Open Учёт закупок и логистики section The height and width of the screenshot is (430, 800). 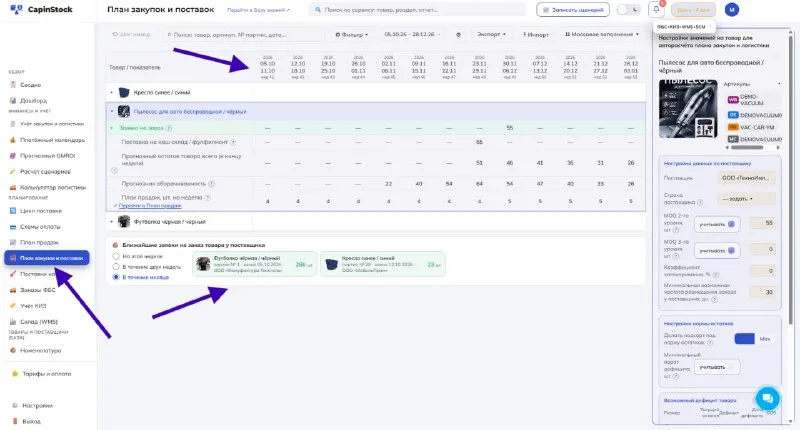tap(52, 124)
